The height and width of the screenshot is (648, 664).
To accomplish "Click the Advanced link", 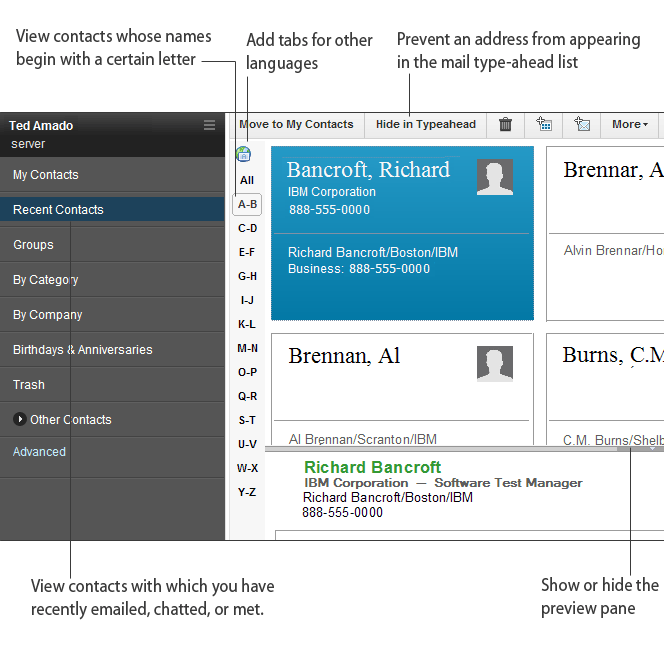I will 39,451.
